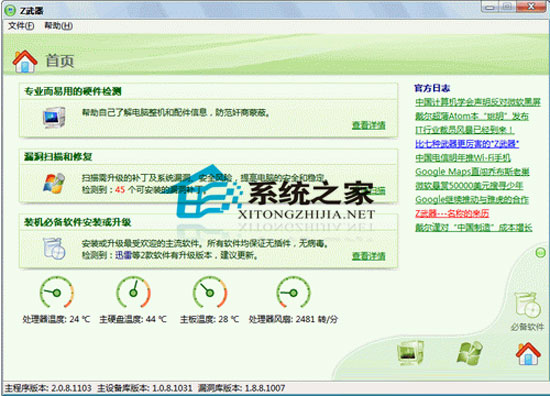Click the bottom red house home icon
This screenshot has height=396, width=550.
[528, 354]
